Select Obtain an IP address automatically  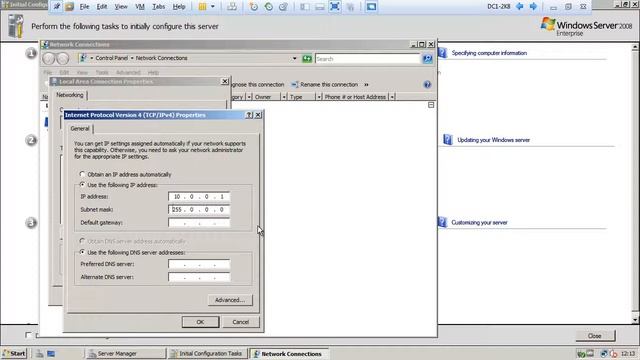tap(82, 174)
